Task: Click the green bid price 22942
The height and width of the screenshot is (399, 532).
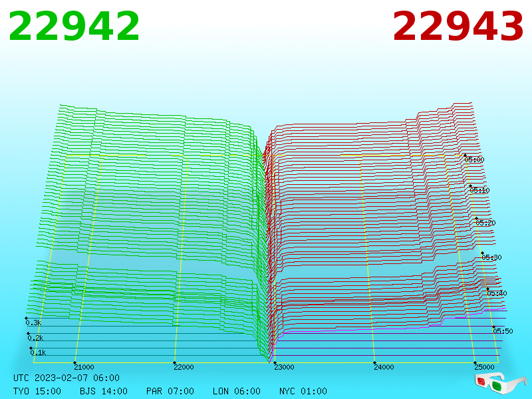Action: pyautogui.click(x=74, y=26)
